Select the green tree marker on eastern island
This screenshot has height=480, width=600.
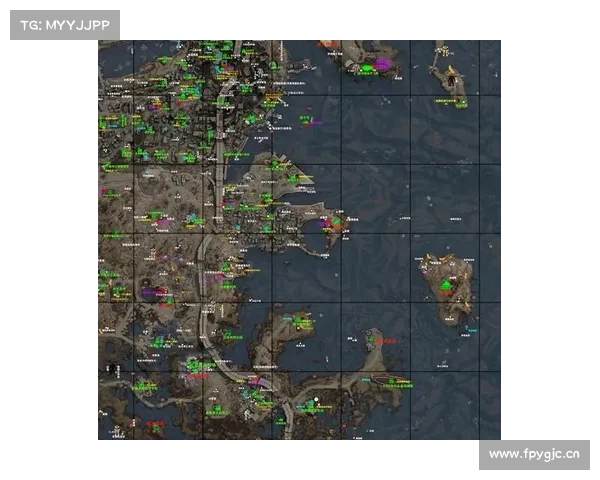(x=446, y=285)
